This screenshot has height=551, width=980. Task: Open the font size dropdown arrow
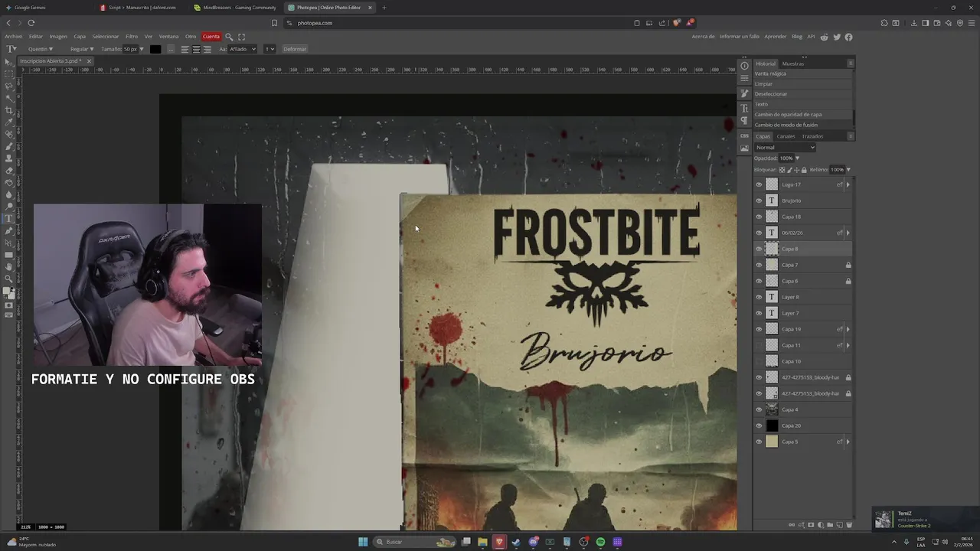pos(141,49)
